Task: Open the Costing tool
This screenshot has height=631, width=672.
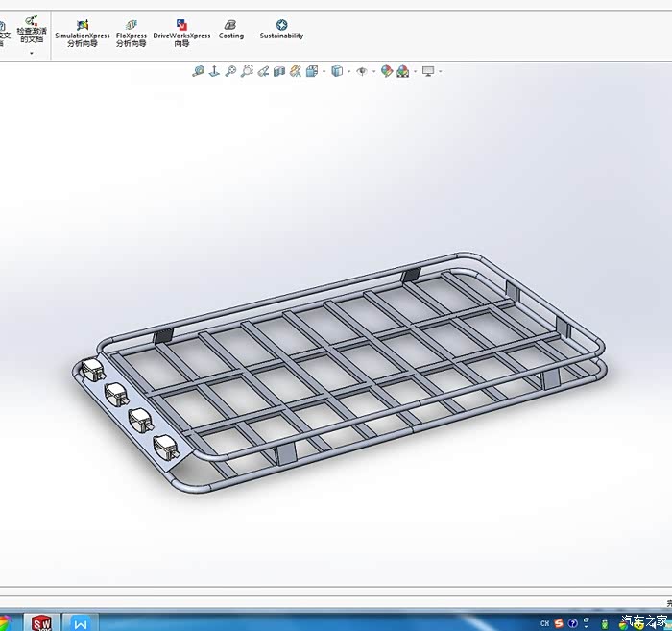Action: click(x=230, y=30)
